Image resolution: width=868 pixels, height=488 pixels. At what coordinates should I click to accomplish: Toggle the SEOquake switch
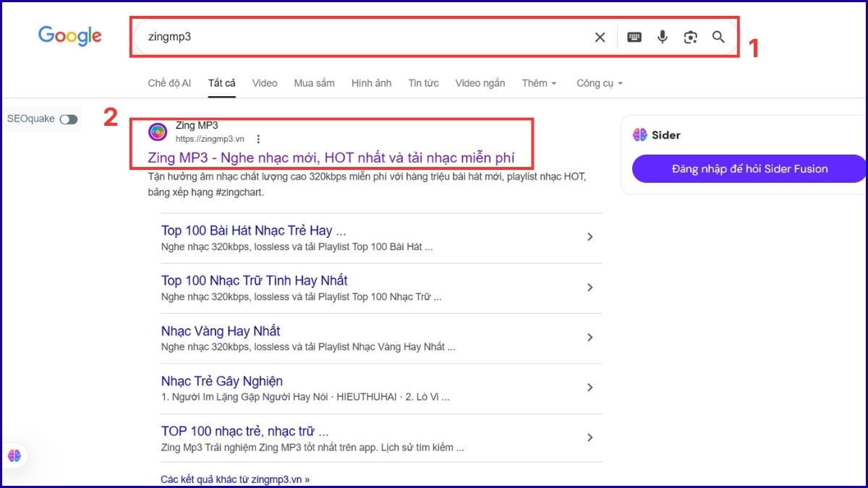(x=69, y=119)
